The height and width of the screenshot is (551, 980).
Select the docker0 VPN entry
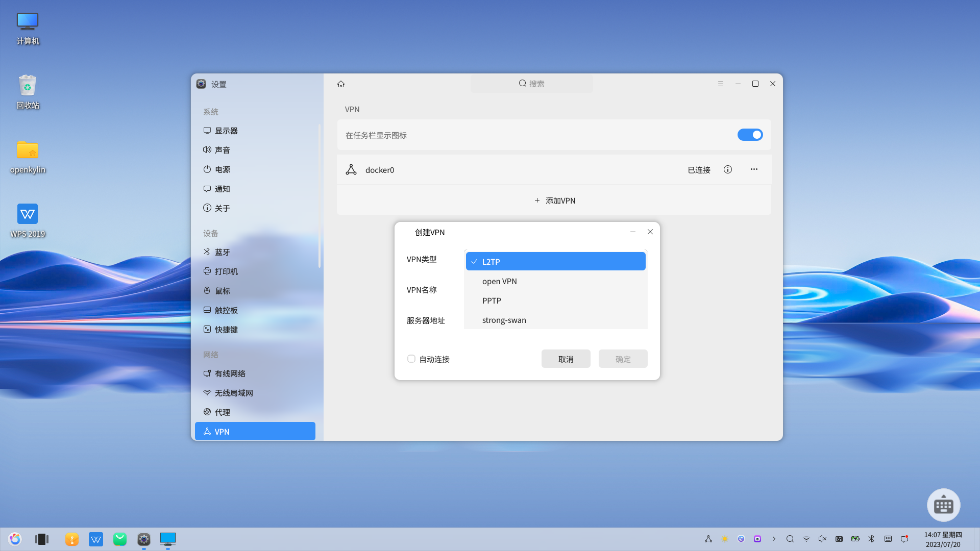[x=554, y=169]
